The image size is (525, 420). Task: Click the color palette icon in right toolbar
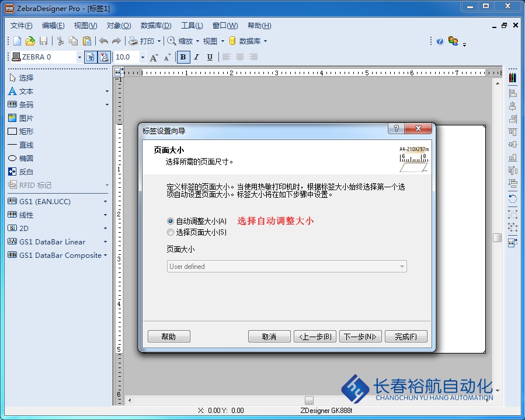(x=513, y=78)
